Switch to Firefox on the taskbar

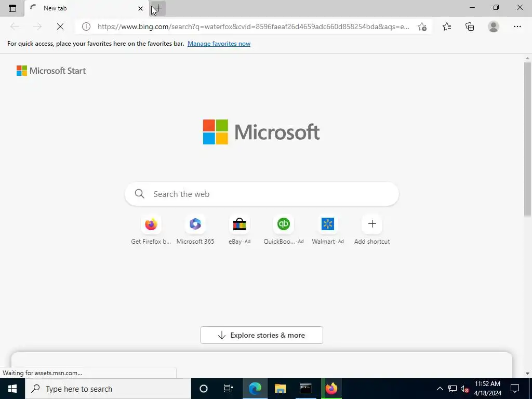click(331, 389)
